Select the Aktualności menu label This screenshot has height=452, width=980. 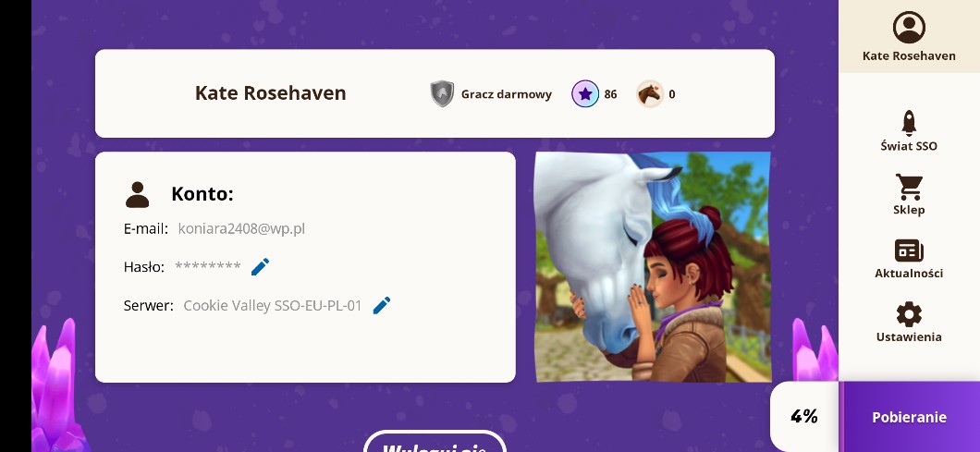pyautogui.click(x=909, y=274)
